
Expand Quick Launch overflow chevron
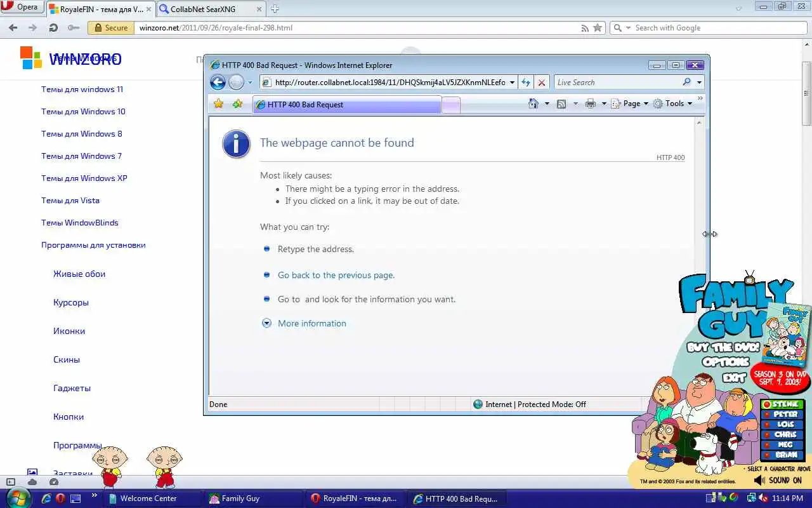click(x=95, y=495)
